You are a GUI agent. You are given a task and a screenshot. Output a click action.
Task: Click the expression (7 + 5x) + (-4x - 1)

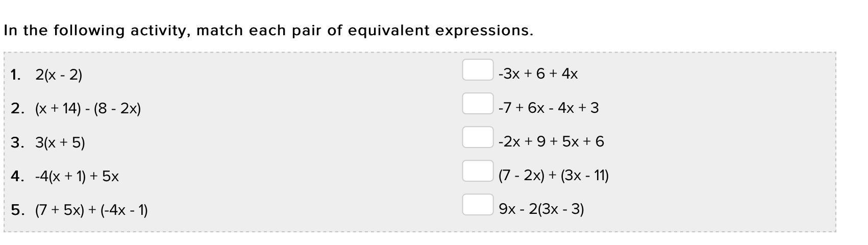click(x=91, y=210)
